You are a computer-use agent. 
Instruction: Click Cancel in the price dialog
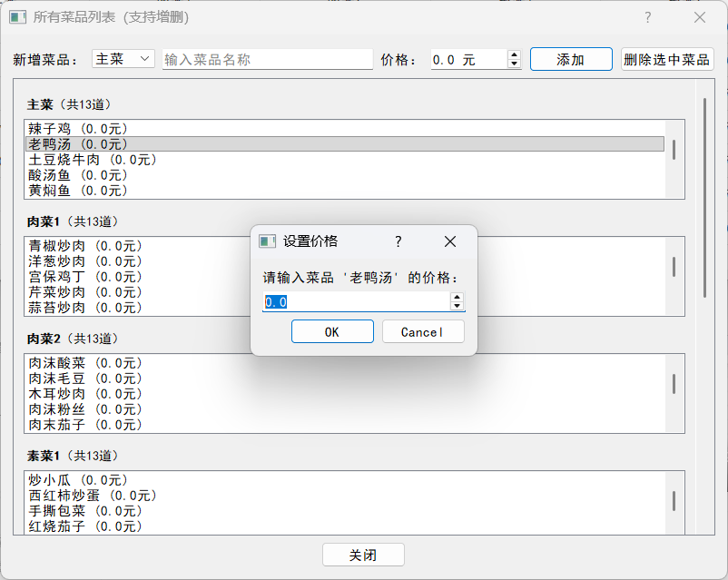(x=423, y=332)
